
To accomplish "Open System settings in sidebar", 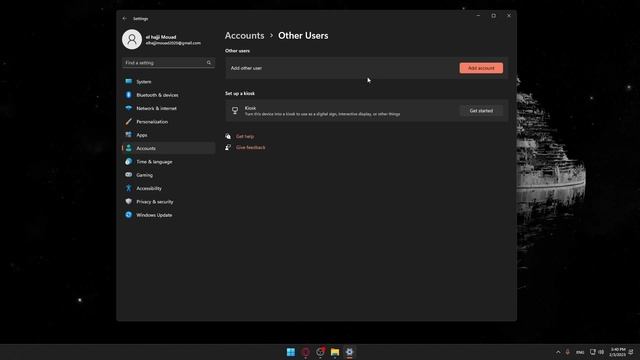I will pyautogui.click(x=169, y=82).
